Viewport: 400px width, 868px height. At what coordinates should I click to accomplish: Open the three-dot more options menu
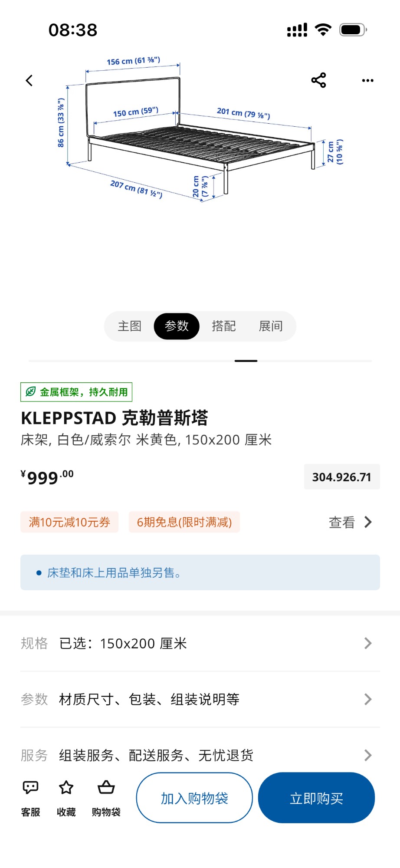point(367,80)
